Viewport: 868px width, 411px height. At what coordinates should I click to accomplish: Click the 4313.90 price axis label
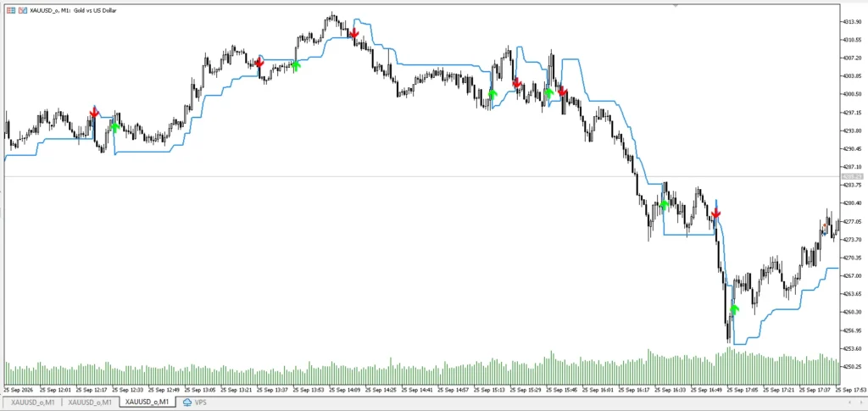853,21
